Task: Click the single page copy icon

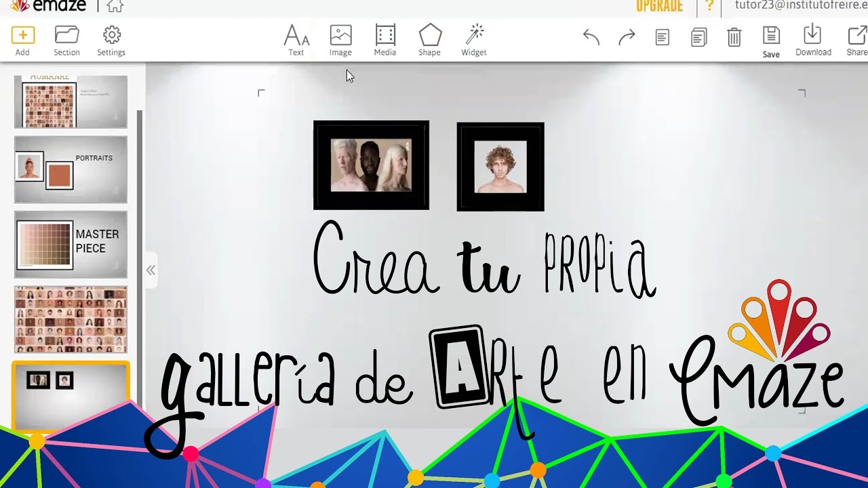Action: [663, 37]
